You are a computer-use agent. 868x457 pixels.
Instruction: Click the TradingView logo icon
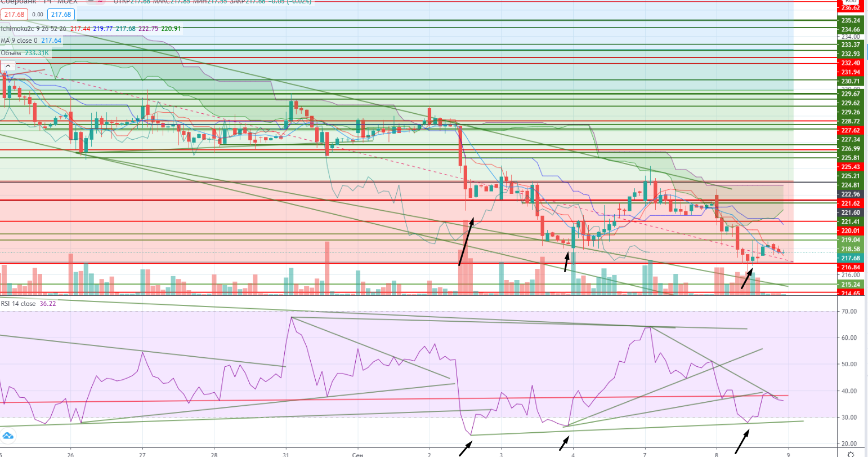tap(7, 436)
